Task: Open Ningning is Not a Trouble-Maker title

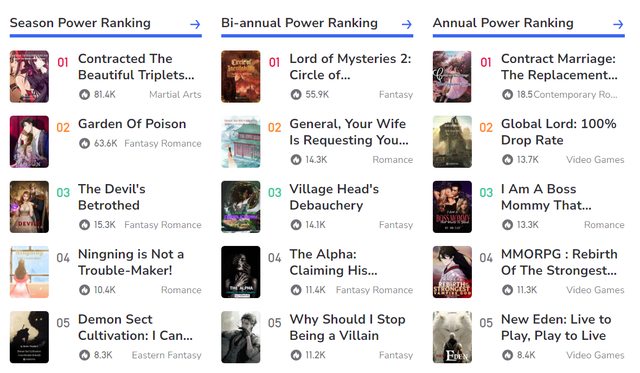Action: (131, 262)
